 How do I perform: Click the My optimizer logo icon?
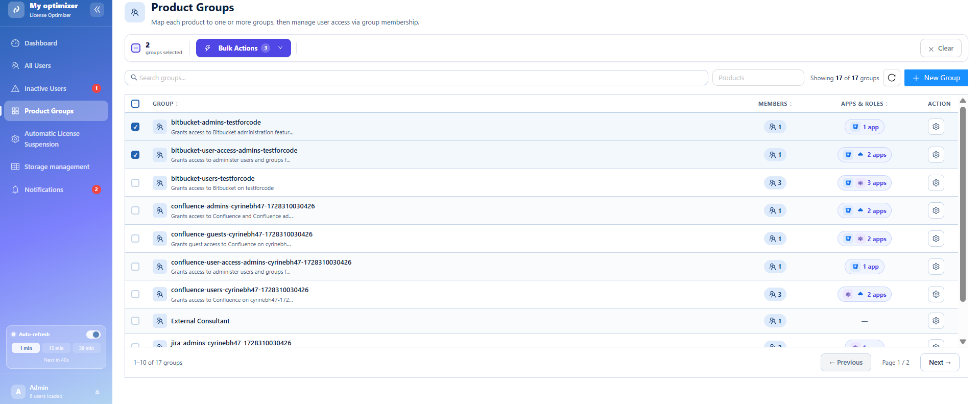pos(16,10)
